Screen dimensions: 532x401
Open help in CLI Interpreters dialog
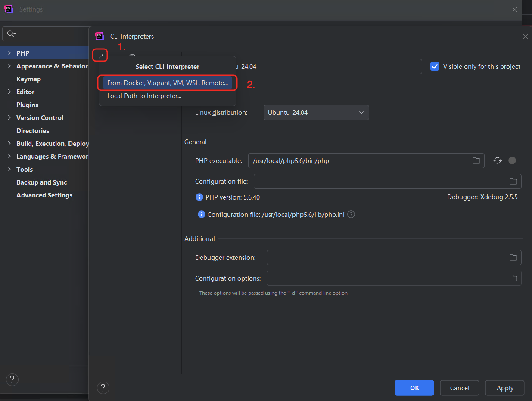103,388
